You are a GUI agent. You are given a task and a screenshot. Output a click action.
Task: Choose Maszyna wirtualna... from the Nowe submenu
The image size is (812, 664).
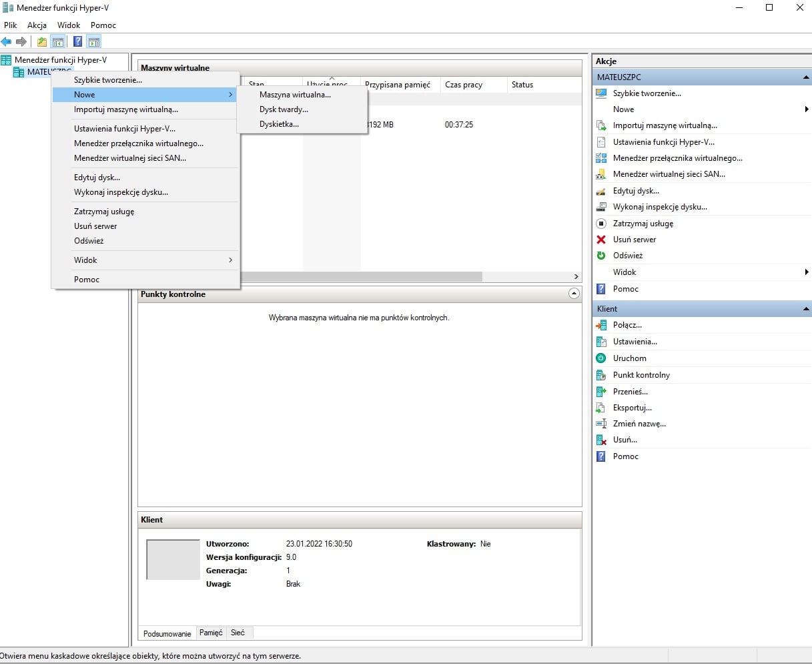point(302,95)
